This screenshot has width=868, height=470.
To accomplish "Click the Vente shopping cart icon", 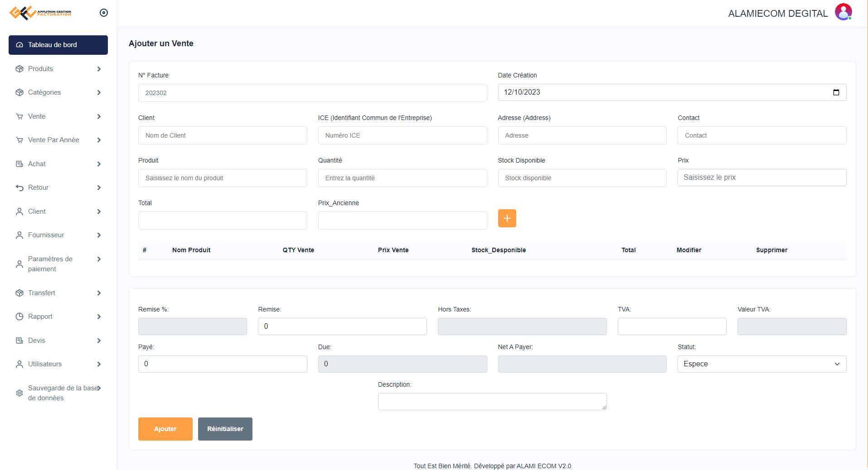I will tap(19, 116).
